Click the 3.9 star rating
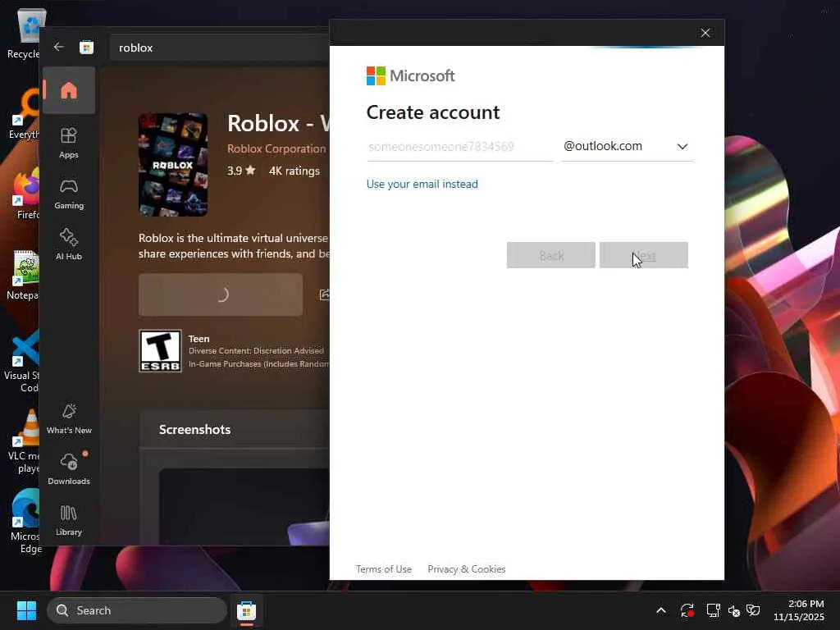The width and height of the screenshot is (840, 630). pyautogui.click(x=241, y=171)
